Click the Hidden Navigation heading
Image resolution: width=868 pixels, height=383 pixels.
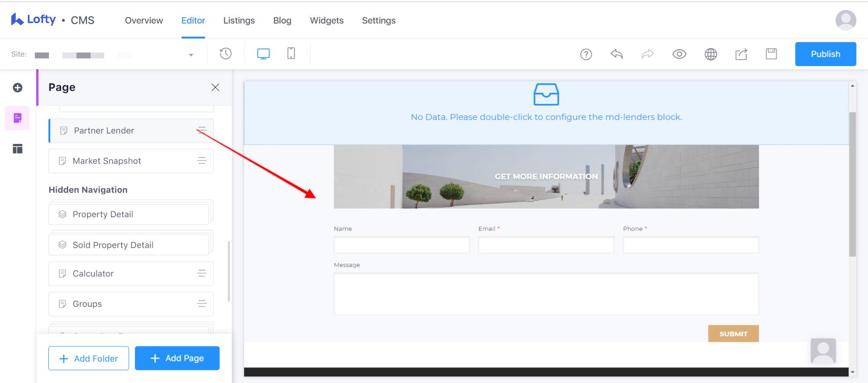[x=88, y=190]
